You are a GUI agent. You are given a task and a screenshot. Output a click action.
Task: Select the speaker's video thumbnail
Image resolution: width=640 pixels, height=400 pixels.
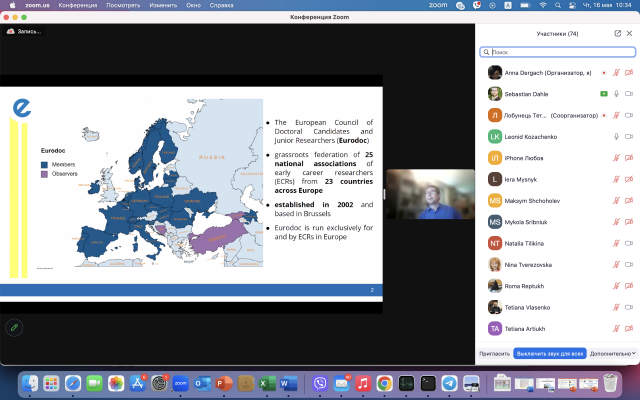(x=430, y=194)
